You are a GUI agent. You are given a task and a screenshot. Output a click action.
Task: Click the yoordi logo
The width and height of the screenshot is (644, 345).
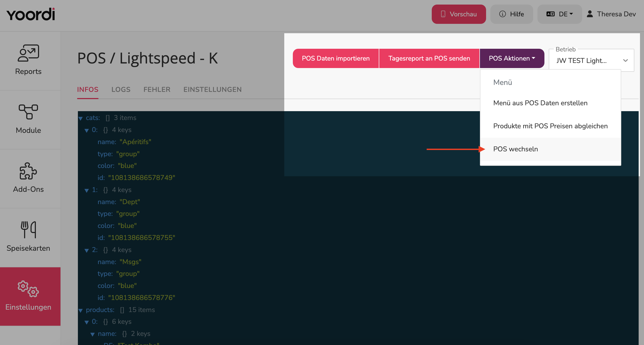tap(31, 14)
